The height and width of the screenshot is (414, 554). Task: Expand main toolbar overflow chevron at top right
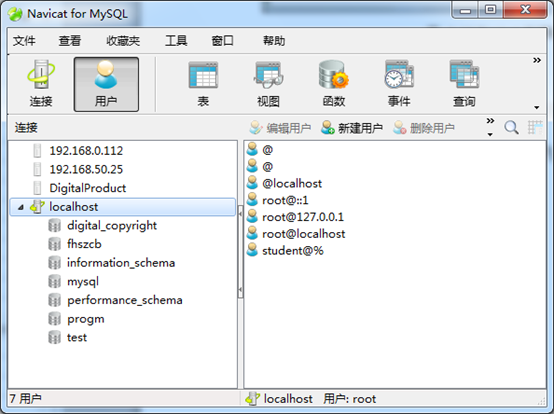(537, 60)
